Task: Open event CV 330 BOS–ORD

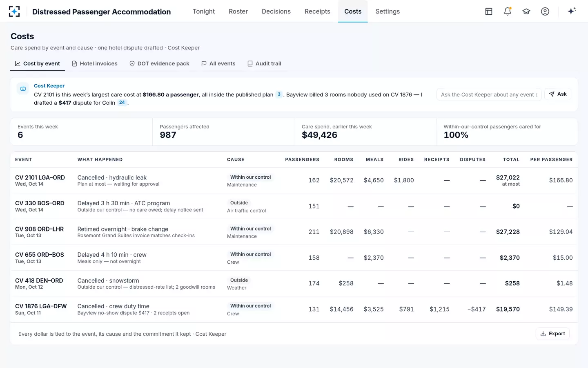Action: (x=40, y=203)
